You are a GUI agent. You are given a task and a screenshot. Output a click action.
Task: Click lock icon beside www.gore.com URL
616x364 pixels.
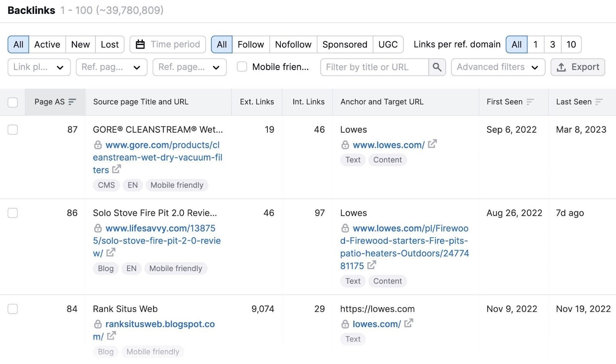pyautogui.click(x=98, y=145)
